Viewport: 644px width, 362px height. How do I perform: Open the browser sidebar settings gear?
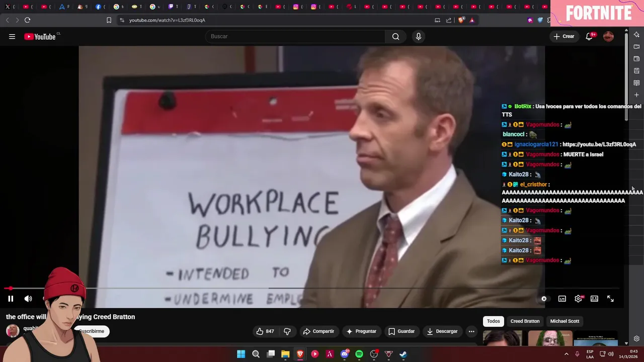636,339
